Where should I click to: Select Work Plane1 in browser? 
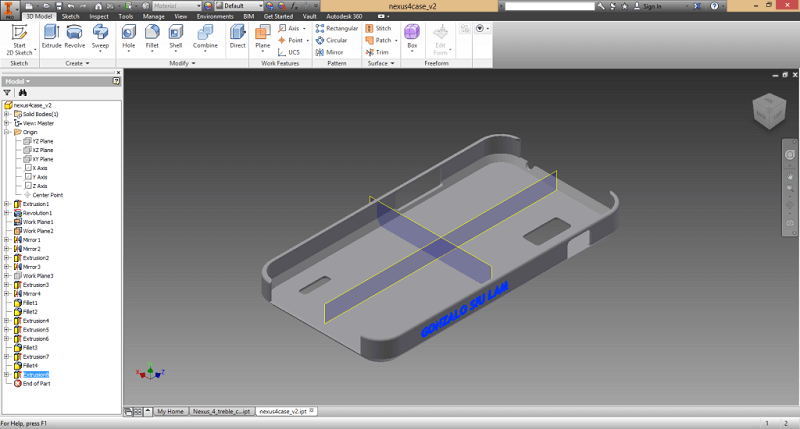(x=38, y=222)
